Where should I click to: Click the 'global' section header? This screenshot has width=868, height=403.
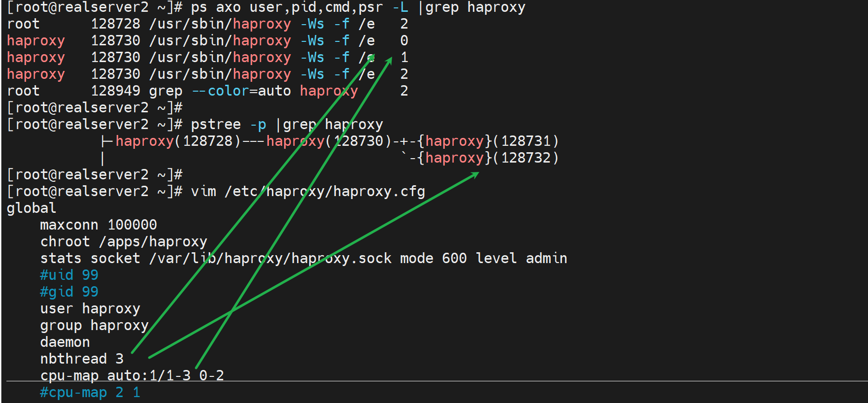point(32,208)
